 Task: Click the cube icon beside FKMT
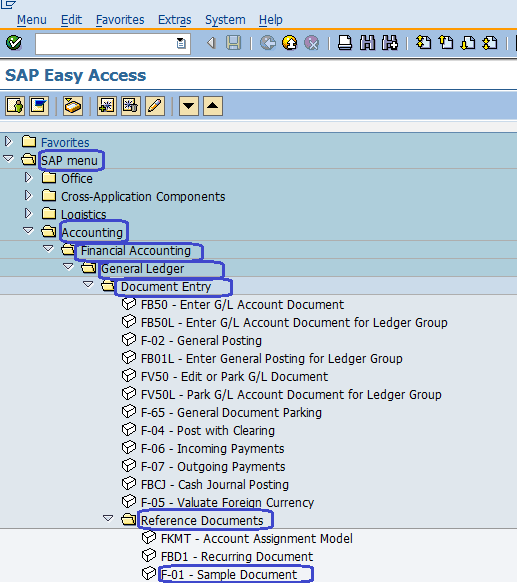click(x=149, y=538)
